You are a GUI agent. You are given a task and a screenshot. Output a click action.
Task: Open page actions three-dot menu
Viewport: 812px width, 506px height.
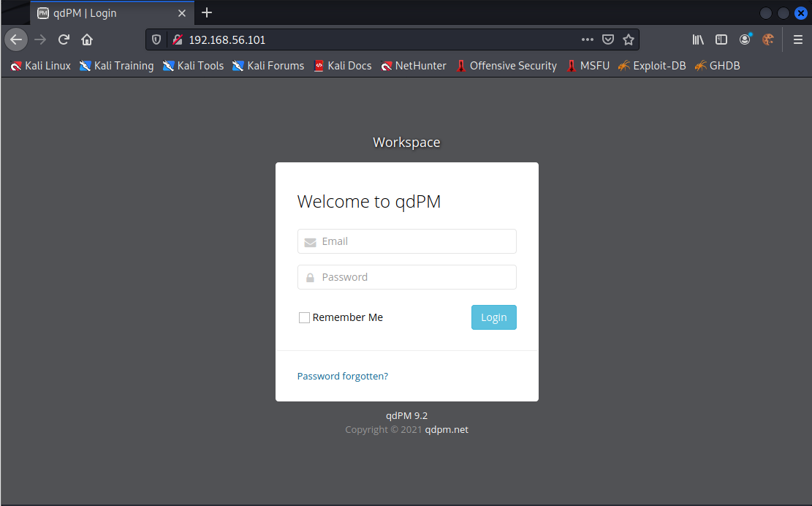(x=587, y=39)
